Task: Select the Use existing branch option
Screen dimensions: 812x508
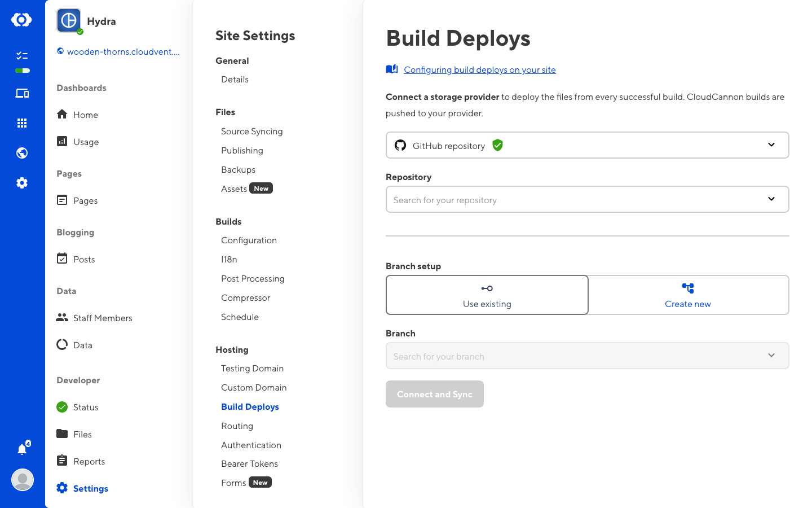Action: [487, 295]
